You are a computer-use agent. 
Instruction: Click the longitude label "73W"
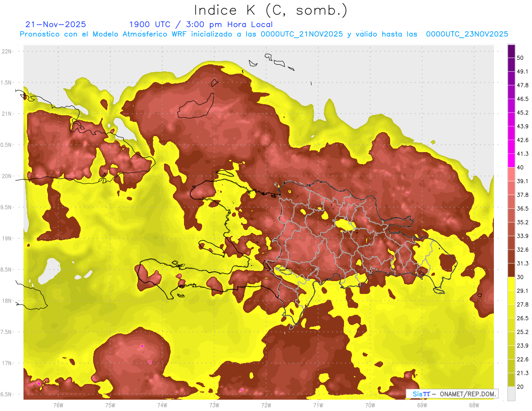214,405
